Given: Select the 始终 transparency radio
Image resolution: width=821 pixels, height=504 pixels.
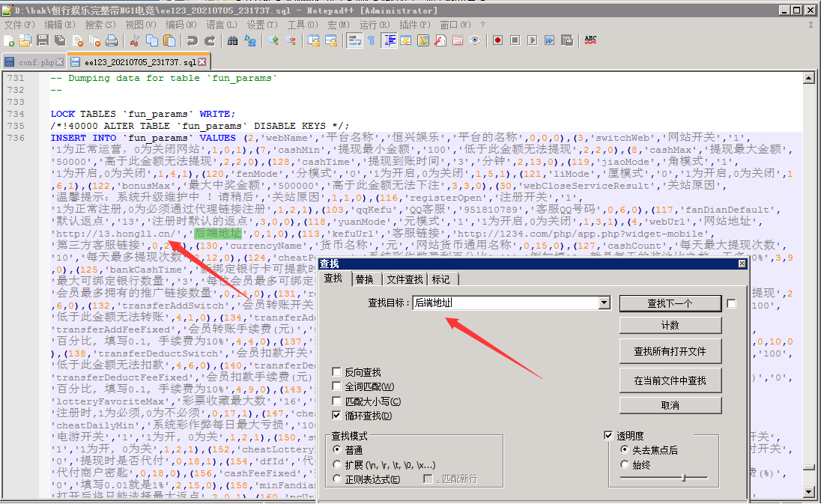Looking at the screenshot, I should tap(624, 465).
